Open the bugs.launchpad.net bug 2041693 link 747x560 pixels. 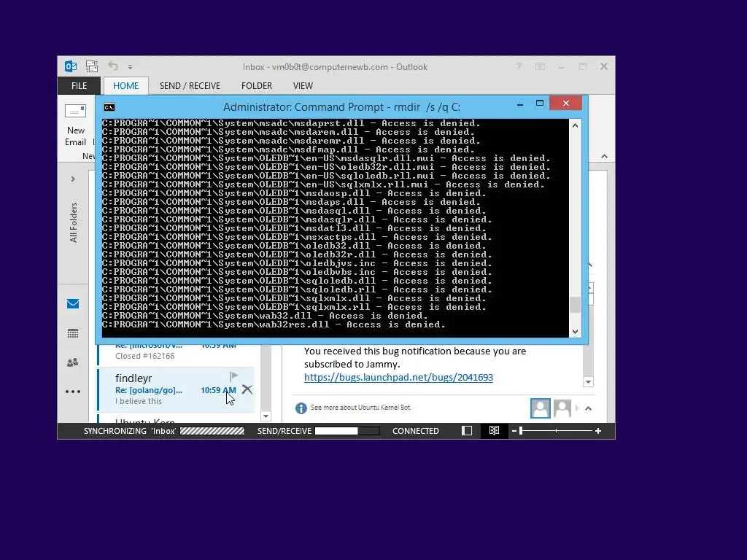[x=398, y=377]
